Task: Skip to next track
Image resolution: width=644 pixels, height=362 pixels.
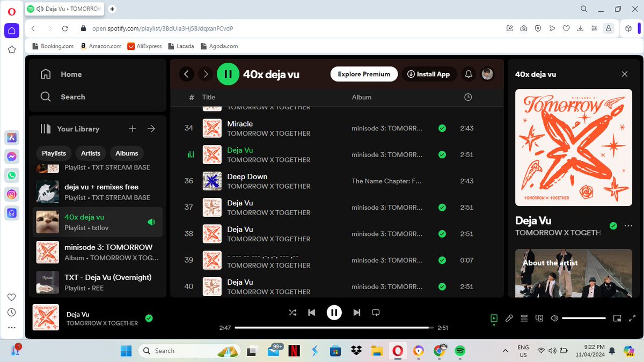Action: pos(357,312)
